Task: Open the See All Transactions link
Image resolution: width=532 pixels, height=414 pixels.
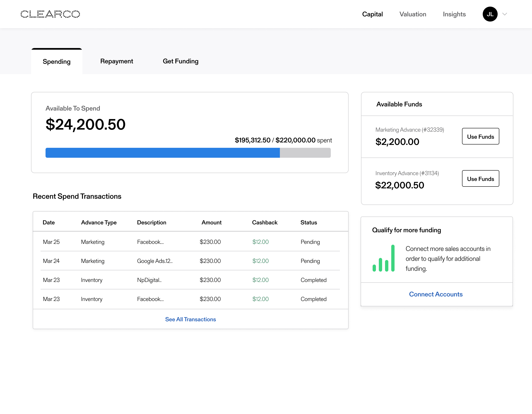Action: (190, 319)
